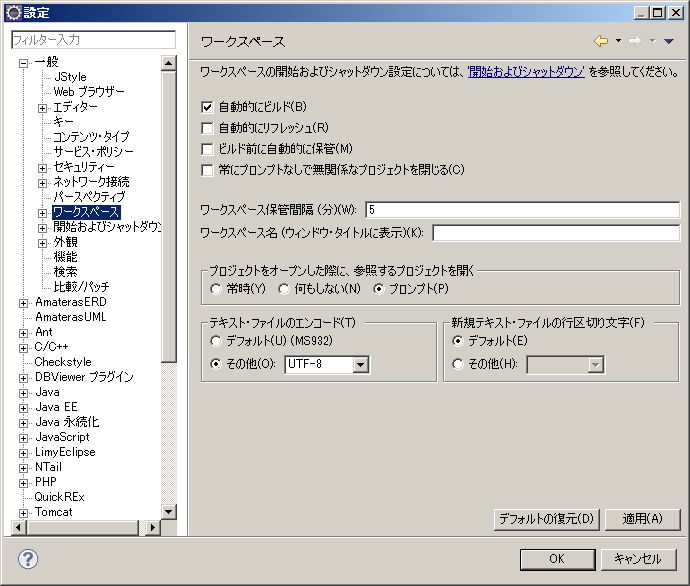Select the 常時(Y) radio button
690x586 pixels.
216,289
